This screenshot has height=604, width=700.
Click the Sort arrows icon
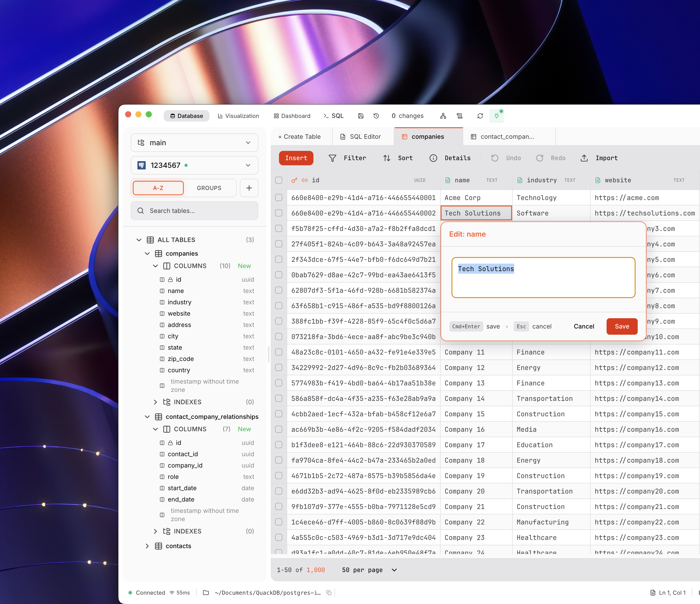[x=387, y=158]
